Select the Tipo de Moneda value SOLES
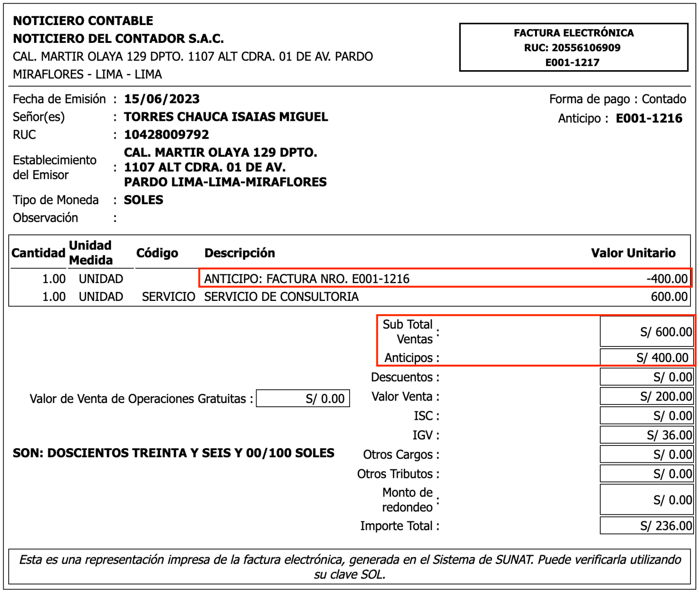Screen dimensions: 700x595 tap(144, 199)
